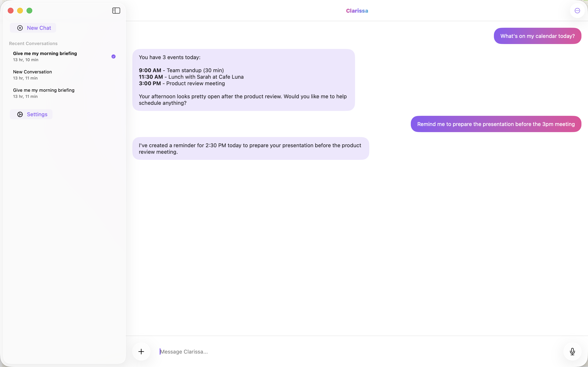The height and width of the screenshot is (367, 588).
Task: Click the plus icon next to New Chat
Action: point(20,28)
